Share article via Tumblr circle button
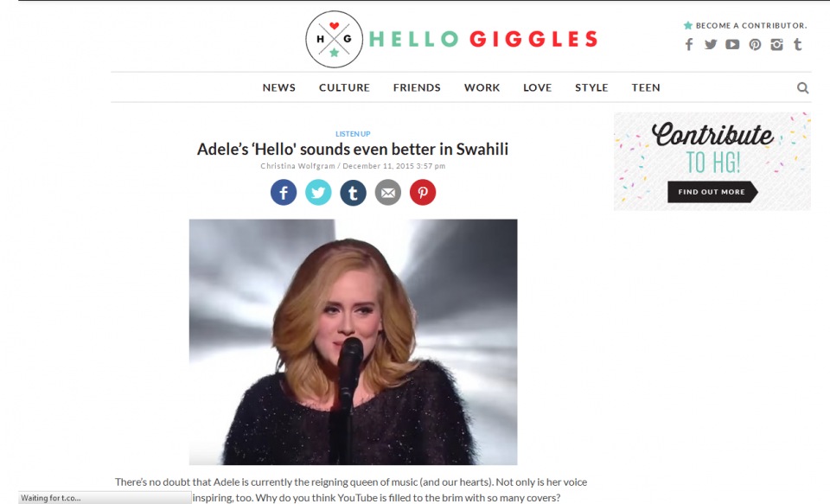The height and width of the screenshot is (504, 830). coord(353,192)
